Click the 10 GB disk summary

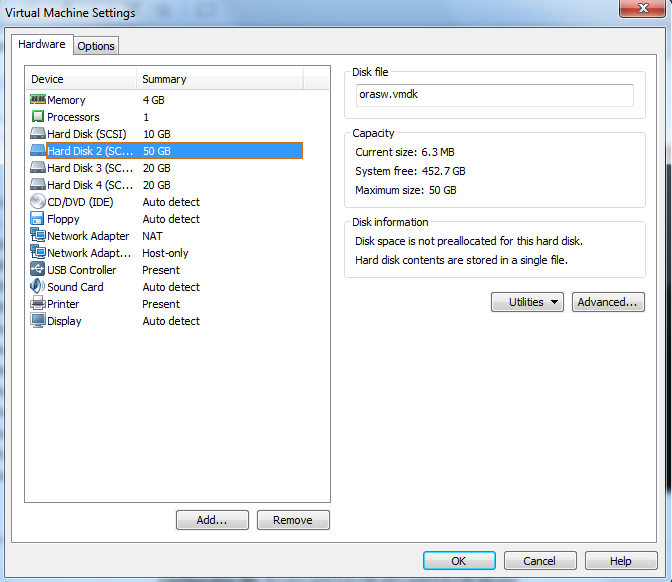(157, 134)
